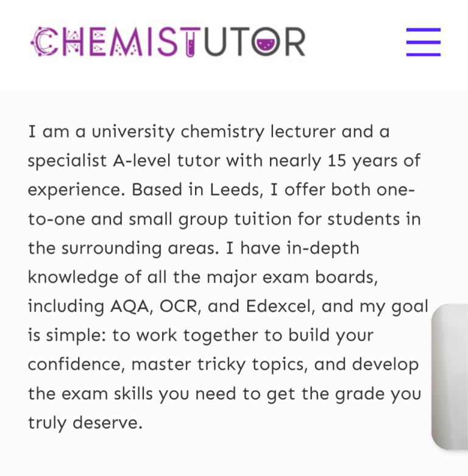The image size is (468, 476).
Task: Click the flask-shaped O in the logo
Action: pos(263,42)
